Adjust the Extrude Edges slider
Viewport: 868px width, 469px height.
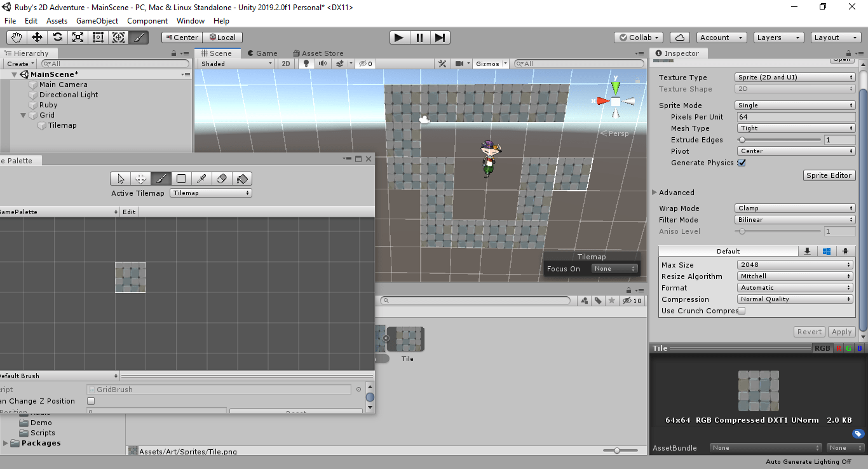point(742,140)
